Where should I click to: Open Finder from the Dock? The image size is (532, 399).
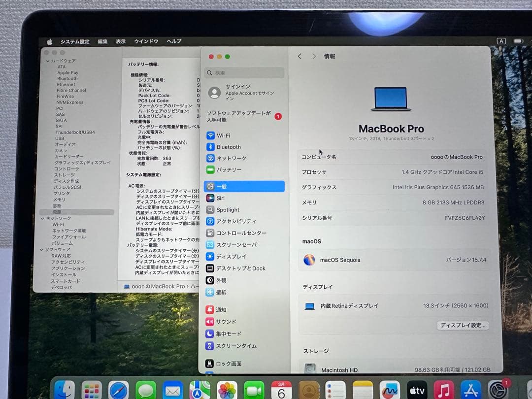(x=65, y=390)
